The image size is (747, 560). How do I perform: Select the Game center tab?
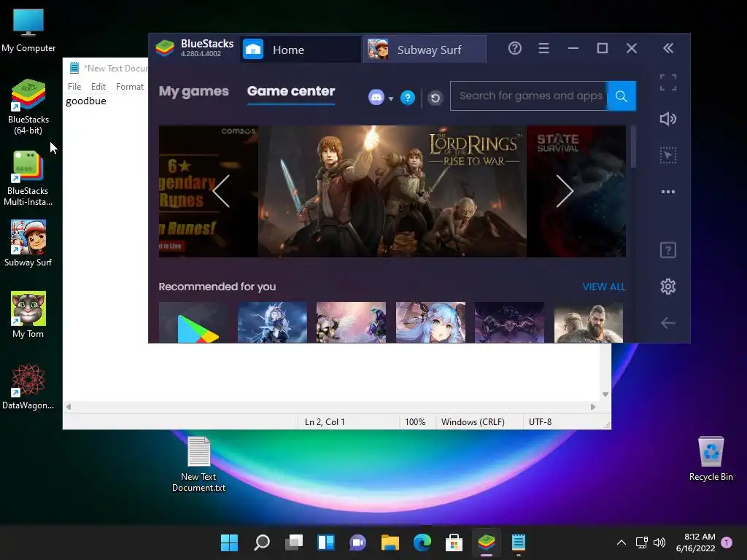291,91
